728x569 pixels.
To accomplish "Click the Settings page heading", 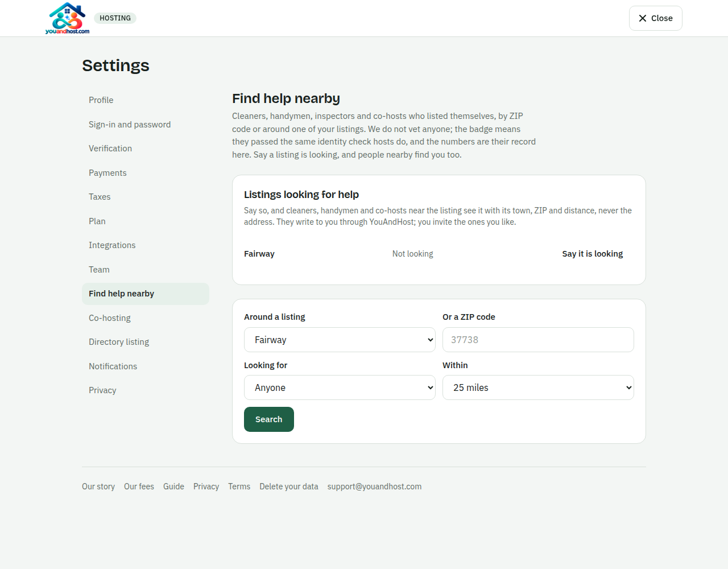I will click(x=115, y=65).
